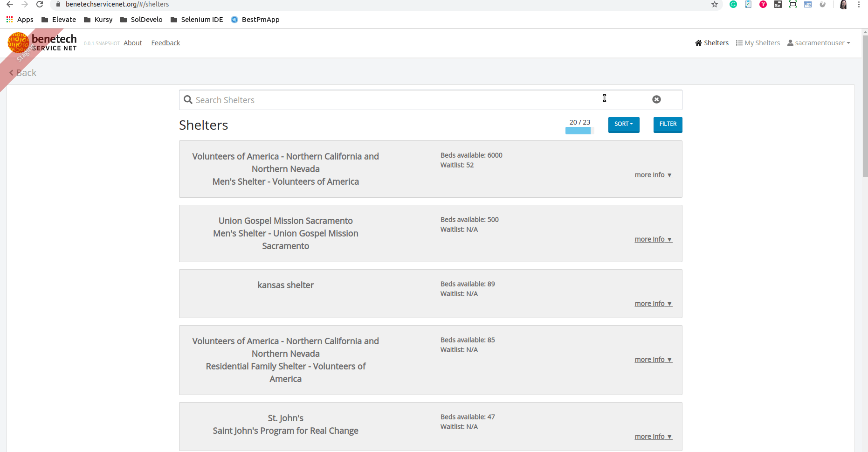
Task: Click the magnet extension icon
Action: (823, 4)
